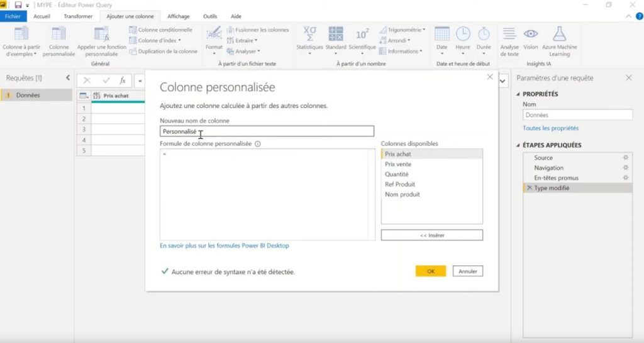Select Prix achat in available columns
This screenshot has height=343, width=644.
432,154
